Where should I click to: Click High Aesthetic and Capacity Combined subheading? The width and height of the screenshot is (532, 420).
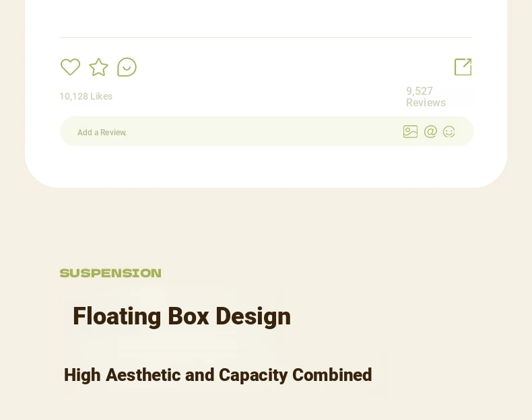tap(218, 375)
